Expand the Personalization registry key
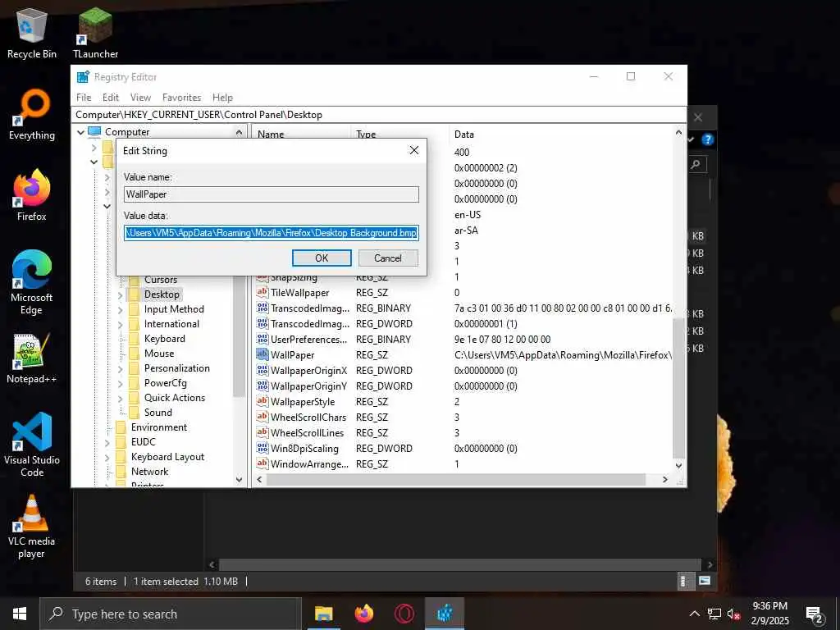Screen dimensions: 840x630 (120, 368)
